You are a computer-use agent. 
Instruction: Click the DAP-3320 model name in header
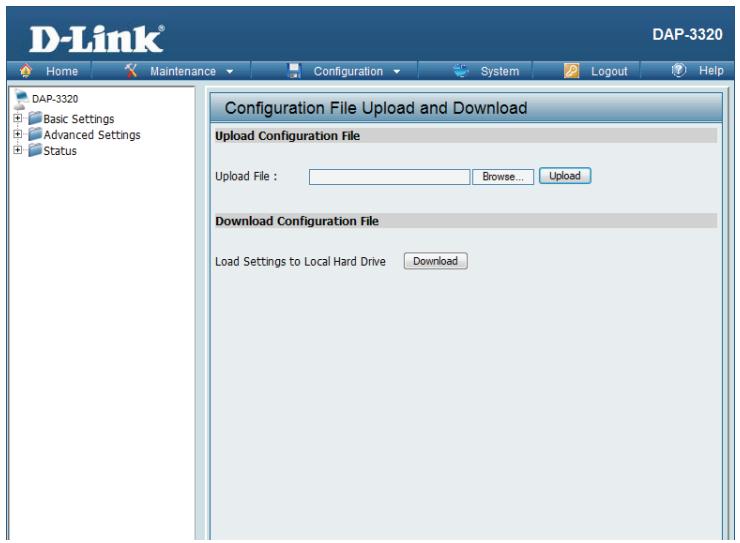click(x=688, y=34)
